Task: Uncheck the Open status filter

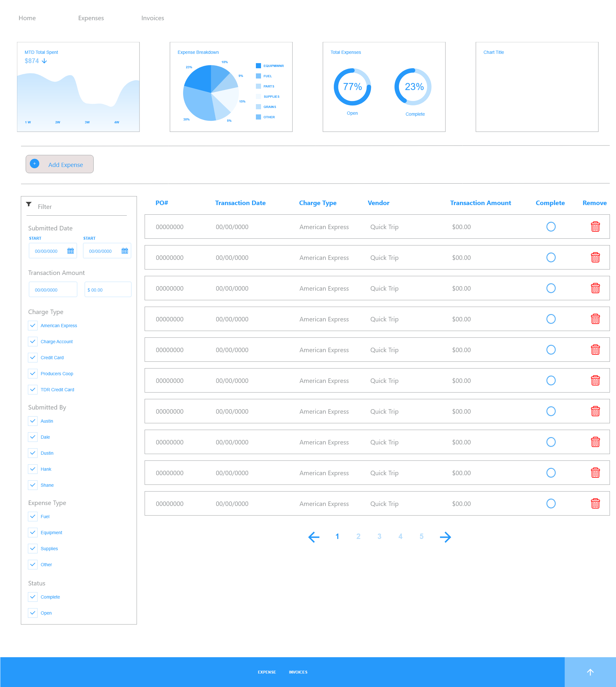Action: point(33,613)
